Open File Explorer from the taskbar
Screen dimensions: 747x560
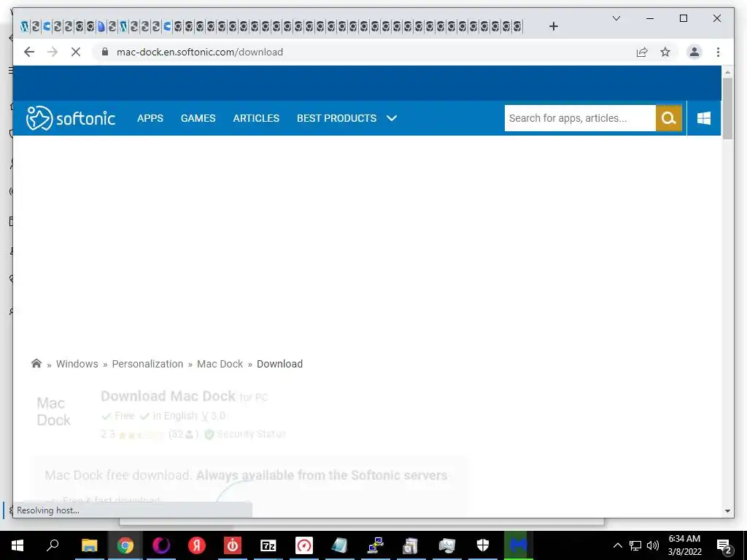pos(89,545)
